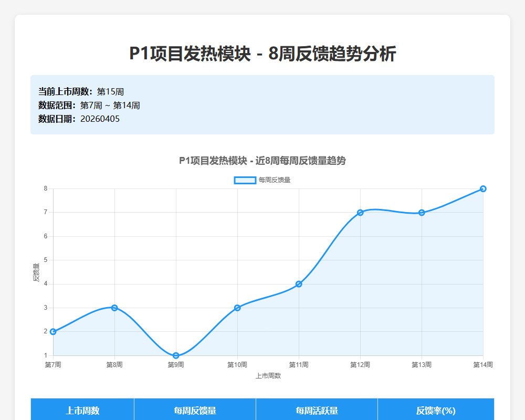Click the 每周反馈量 table column header

[x=195, y=410]
